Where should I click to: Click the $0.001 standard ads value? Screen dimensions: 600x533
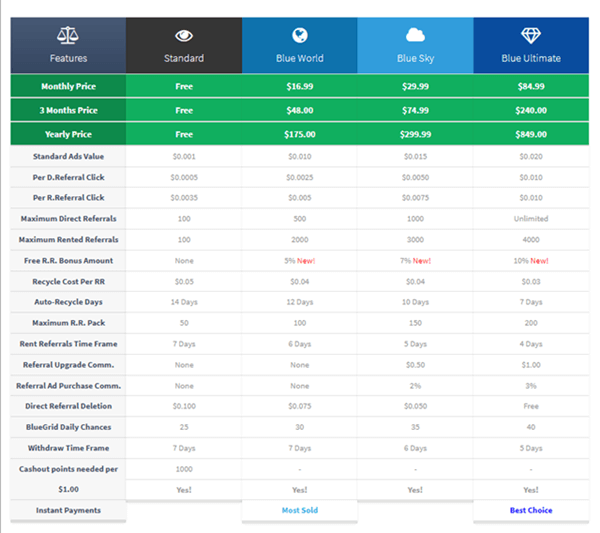tap(184, 156)
